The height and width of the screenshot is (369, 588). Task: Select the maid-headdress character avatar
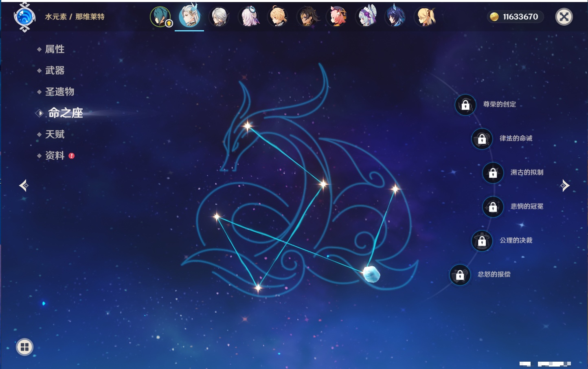coord(366,17)
